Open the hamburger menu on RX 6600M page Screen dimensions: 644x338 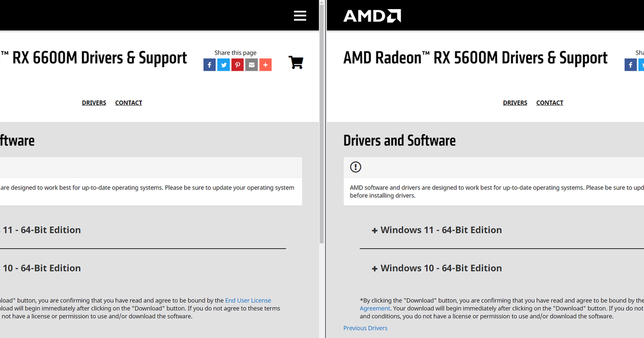(300, 16)
